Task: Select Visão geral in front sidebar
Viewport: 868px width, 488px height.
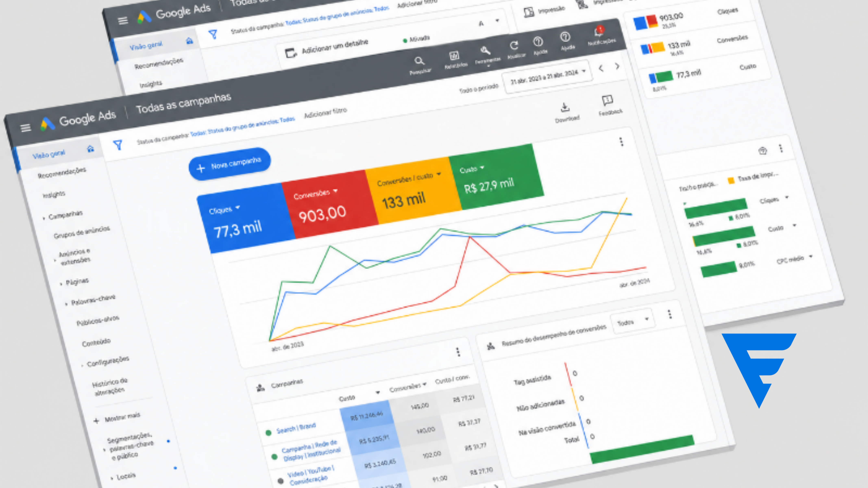Action: tap(49, 154)
